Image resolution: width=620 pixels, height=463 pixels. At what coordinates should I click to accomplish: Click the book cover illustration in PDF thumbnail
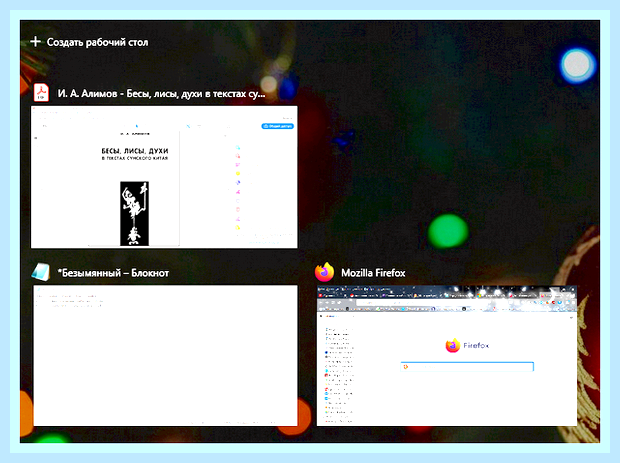pyautogui.click(x=134, y=214)
